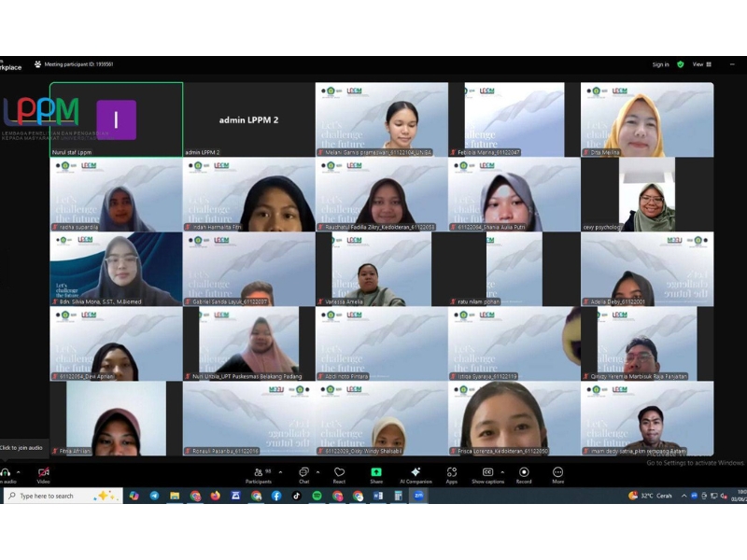Viewport: 747px width, 560px height.
Task: Open TikTok icon in the taskbar
Action: (x=296, y=496)
